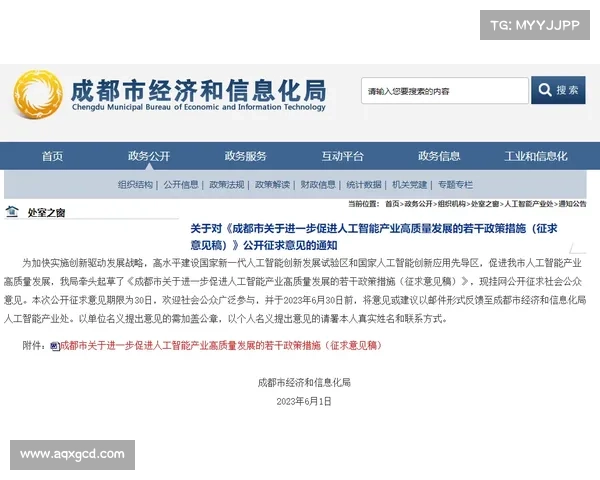Viewport: 600px width, 480px height.
Task: Go to 政务服务 in the navigation bar
Action: click(246, 156)
